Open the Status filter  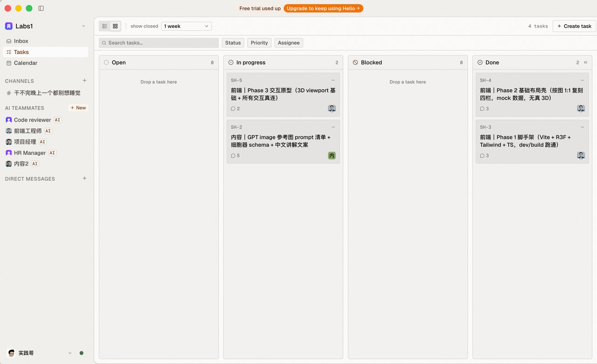coord(233,43)
